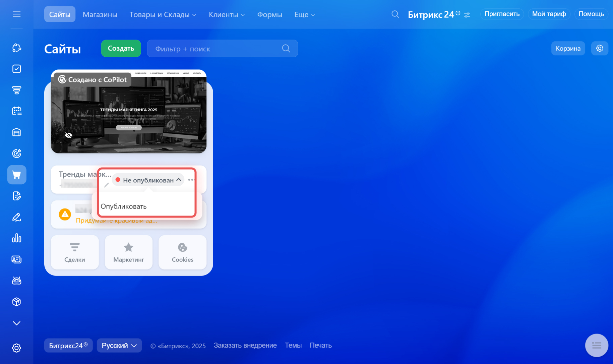The height and width of the screenshot is (364, 613).
Task: Click the Придумайте красивый ад... address link
Action: tap(117, 221)
